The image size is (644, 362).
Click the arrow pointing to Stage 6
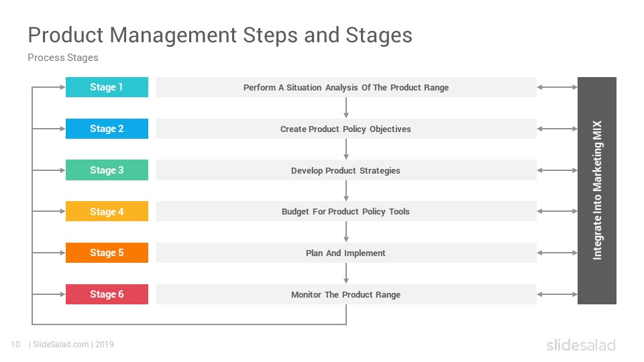tap(48, 294)
